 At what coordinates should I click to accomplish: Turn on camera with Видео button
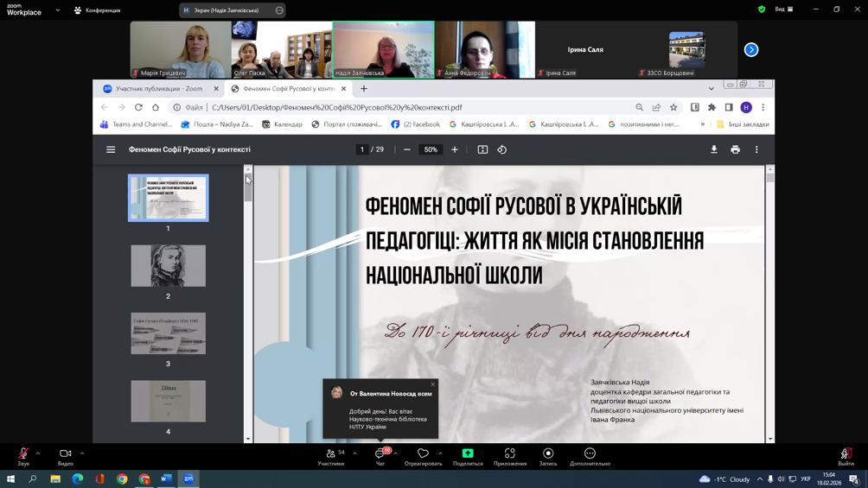click(65, 456)
